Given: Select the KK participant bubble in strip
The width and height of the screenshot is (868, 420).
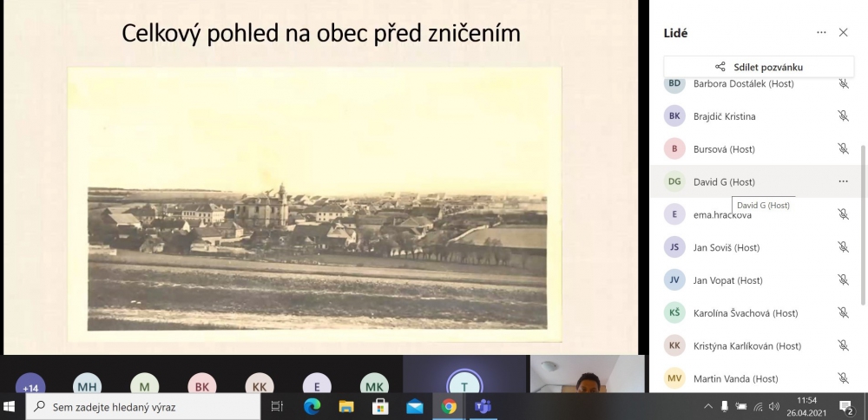Looking at the screenshot, I should coord(260,383).
